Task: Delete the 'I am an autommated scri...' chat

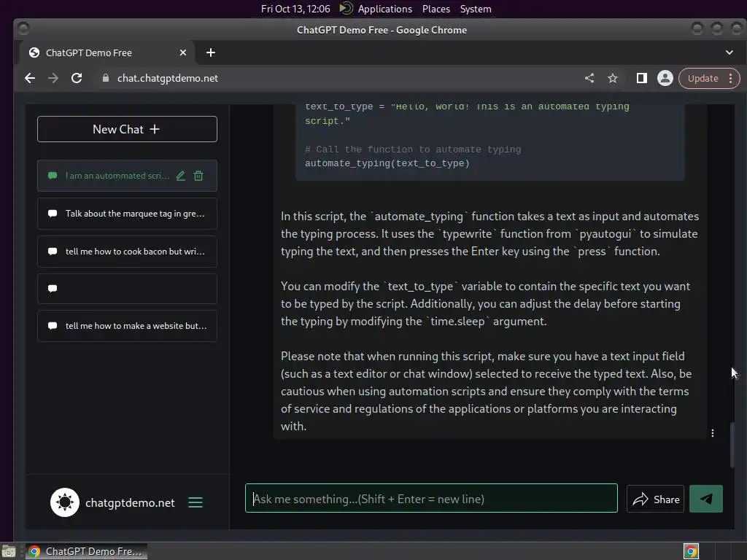Action: (198, 176)
